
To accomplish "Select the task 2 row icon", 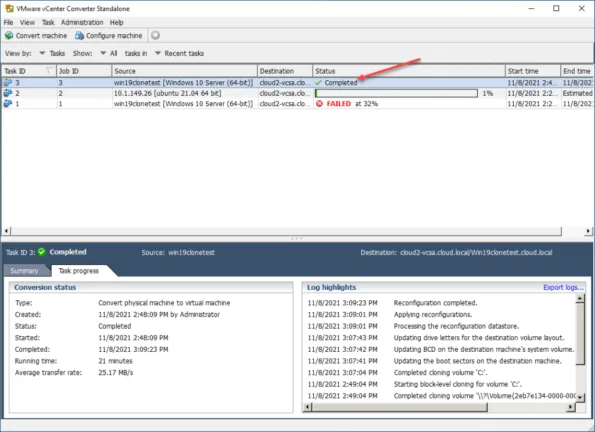I will (x=8, y=93).
